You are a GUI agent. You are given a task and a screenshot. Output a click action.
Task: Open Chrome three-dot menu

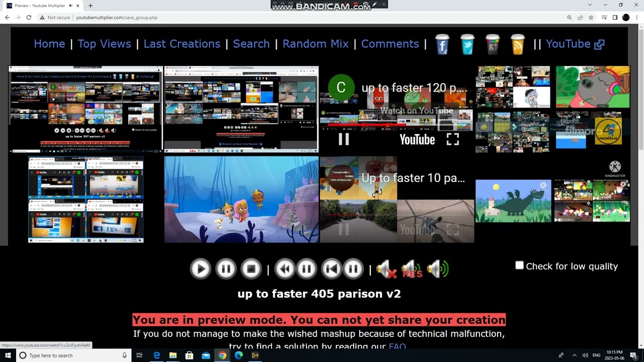point(636,17)
